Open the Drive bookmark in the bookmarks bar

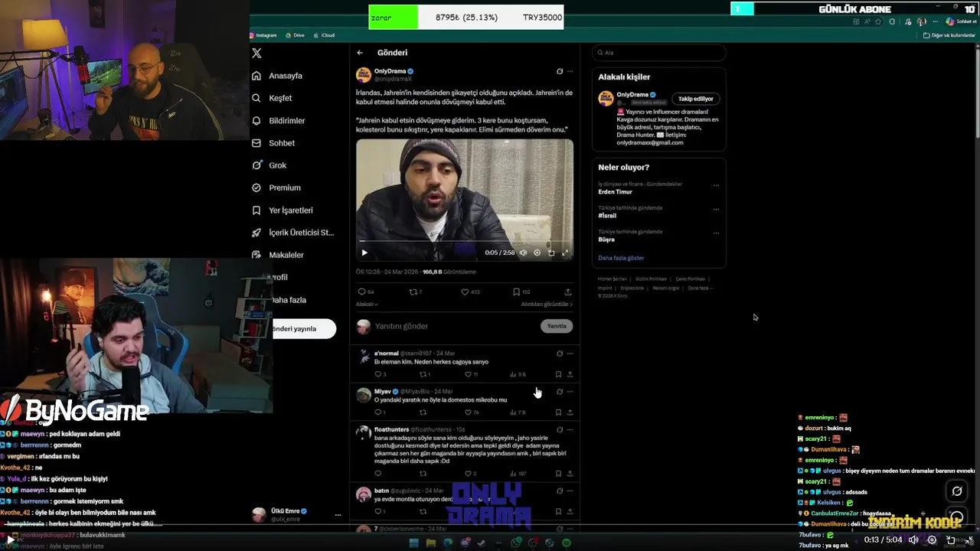tap(295, 35)
